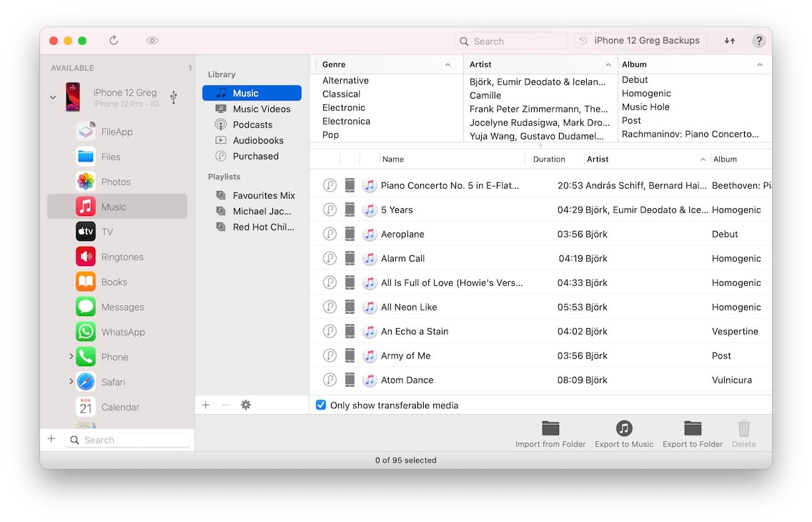Image resolution: width=812 pixels, height=522 pixels.
Task: Open the playlist gear settings menu
Action: point(245,405)
